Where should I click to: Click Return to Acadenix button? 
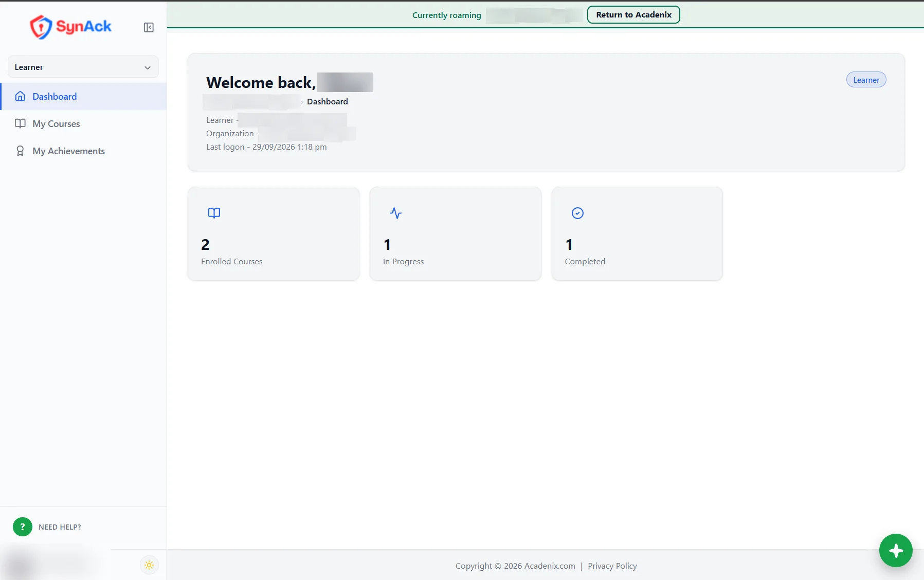tap(633, 14)
